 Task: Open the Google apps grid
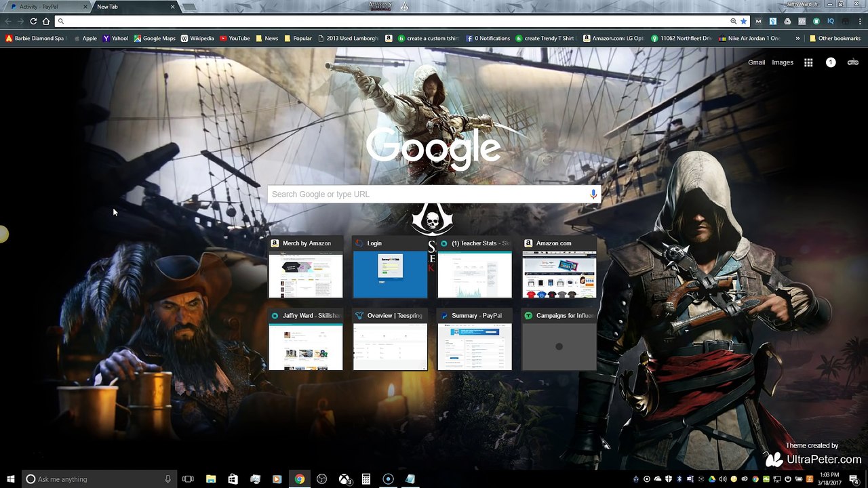[x=808, y=62]
